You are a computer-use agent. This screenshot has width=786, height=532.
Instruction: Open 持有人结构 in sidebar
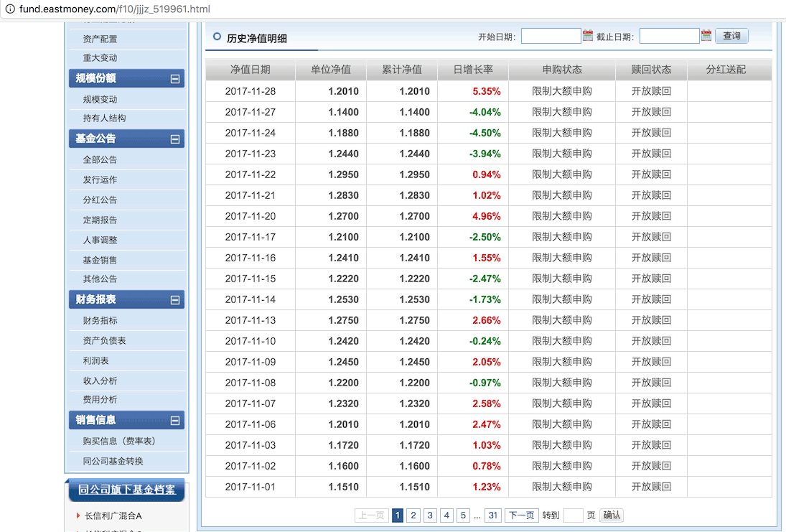pos(104,118)
